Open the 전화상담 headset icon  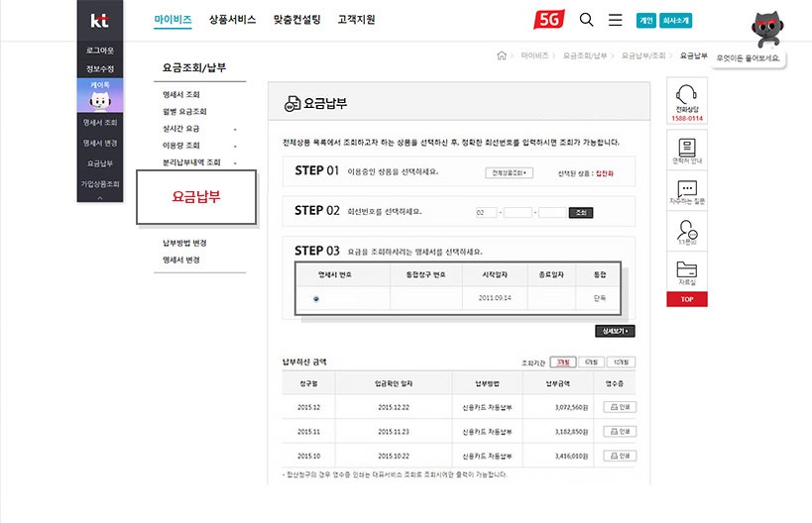(x=687, y=95)
